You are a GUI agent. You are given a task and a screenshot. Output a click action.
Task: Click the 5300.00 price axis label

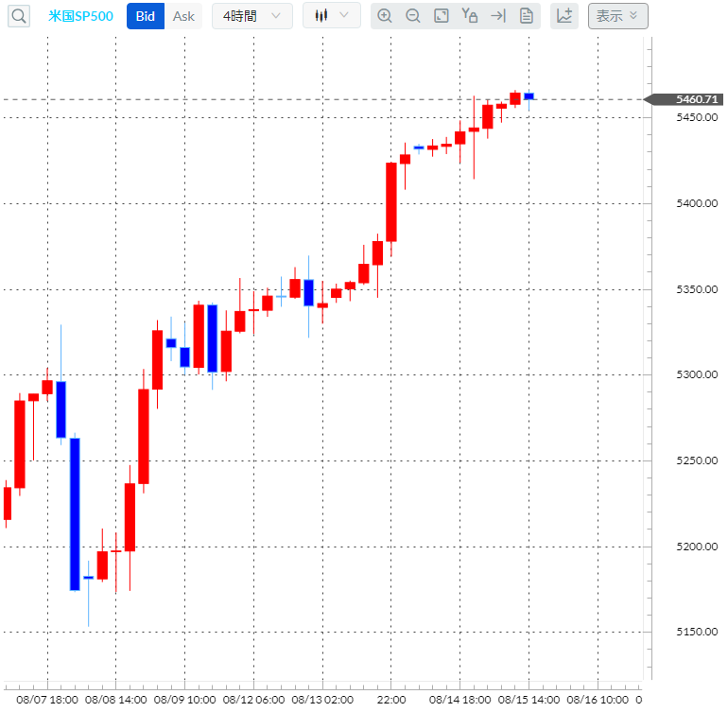(697, 374)
